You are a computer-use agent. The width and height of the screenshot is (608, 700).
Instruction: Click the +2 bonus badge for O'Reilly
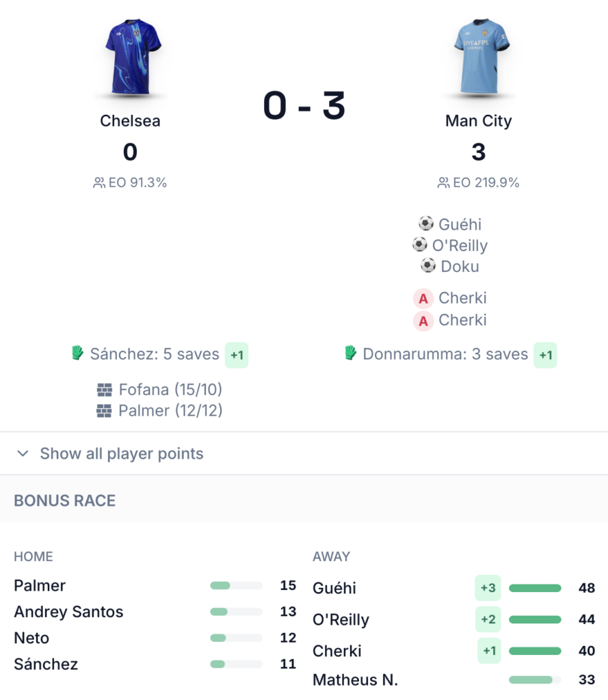(488, 619)
